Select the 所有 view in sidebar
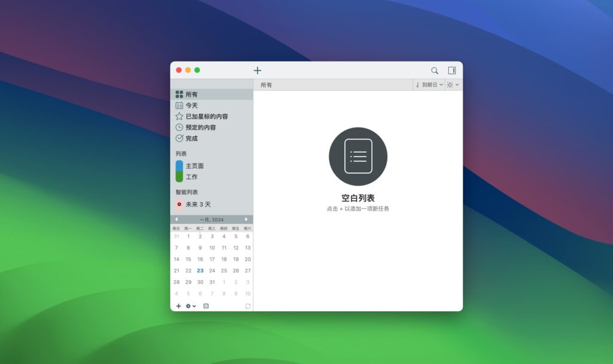Screen dimensions: 613x364 [190, 93]
